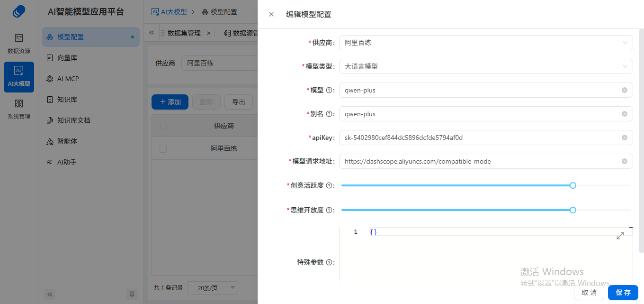Click the platform logo icon
The image size is (644, 304).
click(19, 11)
